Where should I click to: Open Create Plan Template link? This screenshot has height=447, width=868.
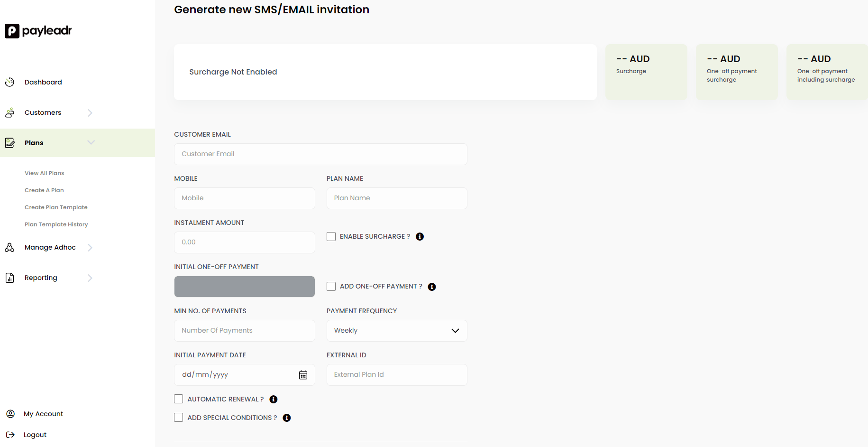pos(56,207)
